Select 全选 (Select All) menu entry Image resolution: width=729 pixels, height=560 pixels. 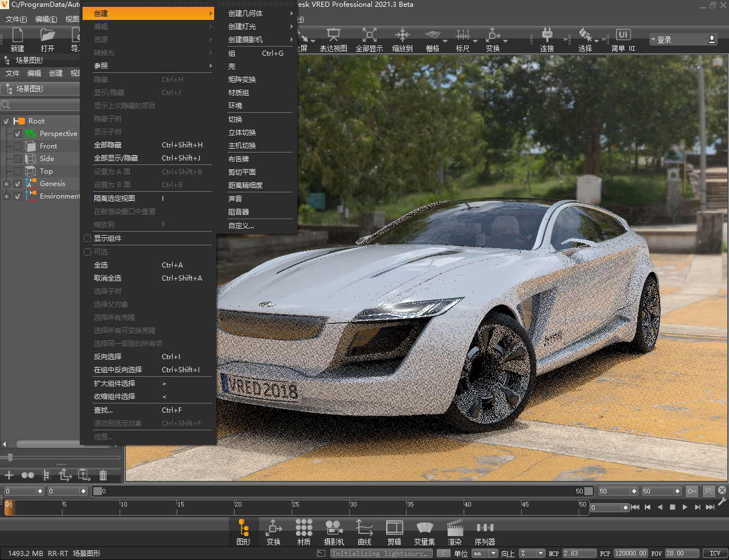click(149, 265)
